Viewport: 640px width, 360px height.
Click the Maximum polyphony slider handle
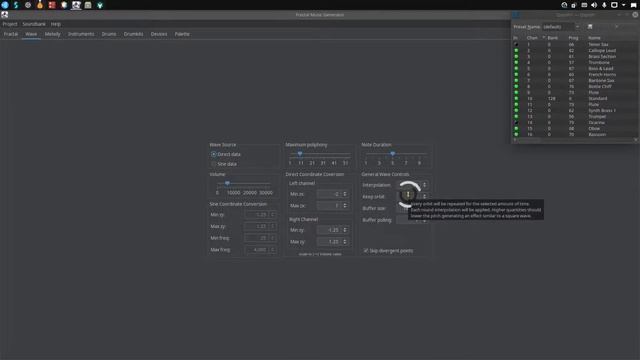[300, 154]
